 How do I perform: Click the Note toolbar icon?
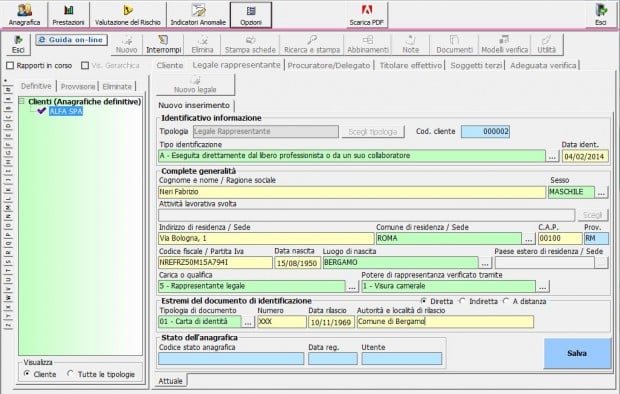coord(410,44)
